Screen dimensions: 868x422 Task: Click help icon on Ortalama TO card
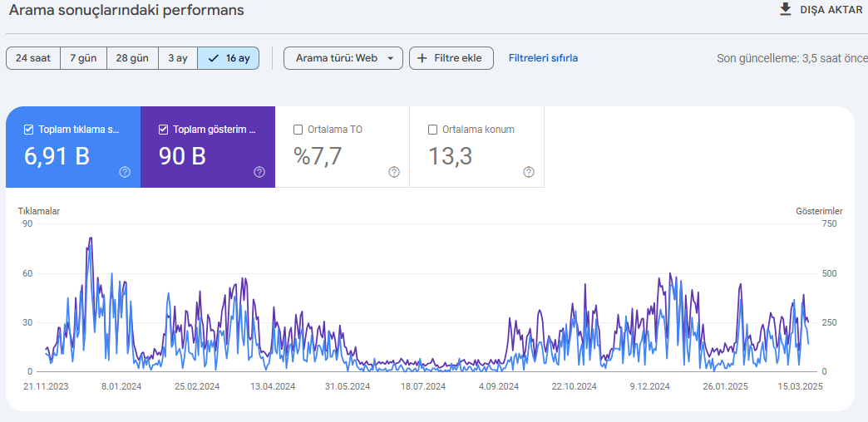pos(394,172)
